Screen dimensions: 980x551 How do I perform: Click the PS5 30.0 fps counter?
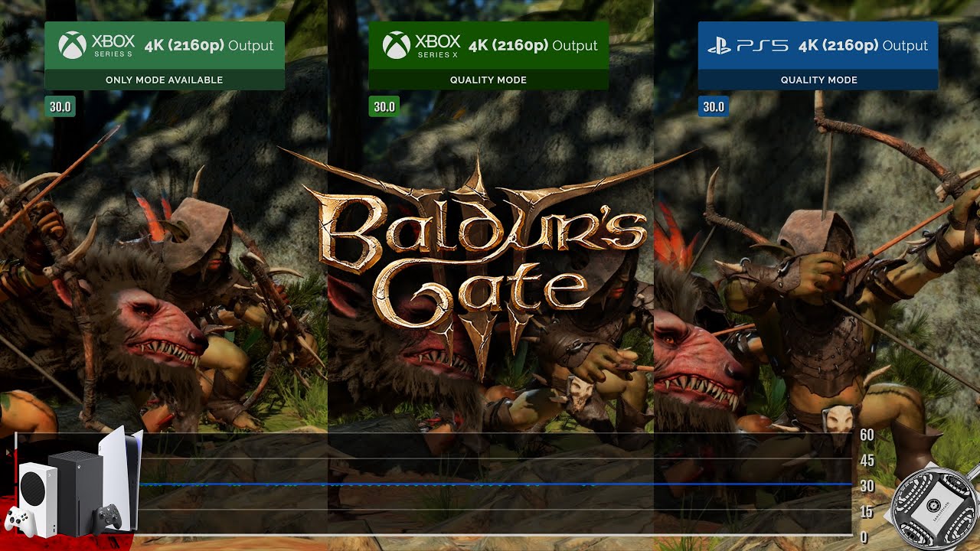pos(713,106)
